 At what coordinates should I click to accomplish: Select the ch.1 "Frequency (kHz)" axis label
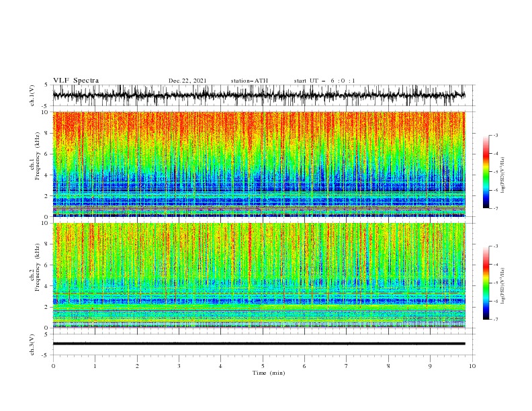(38, 155)
